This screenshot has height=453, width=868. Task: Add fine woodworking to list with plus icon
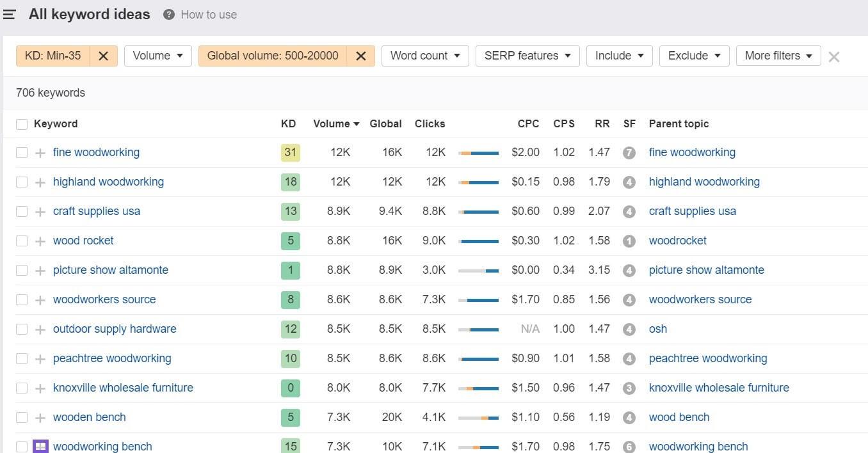(x=40, y=153)
